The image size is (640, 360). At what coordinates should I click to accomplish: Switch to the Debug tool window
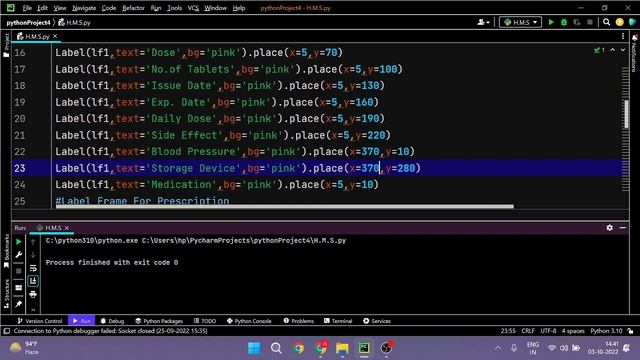pyautogui.click(x=112, y=321)
